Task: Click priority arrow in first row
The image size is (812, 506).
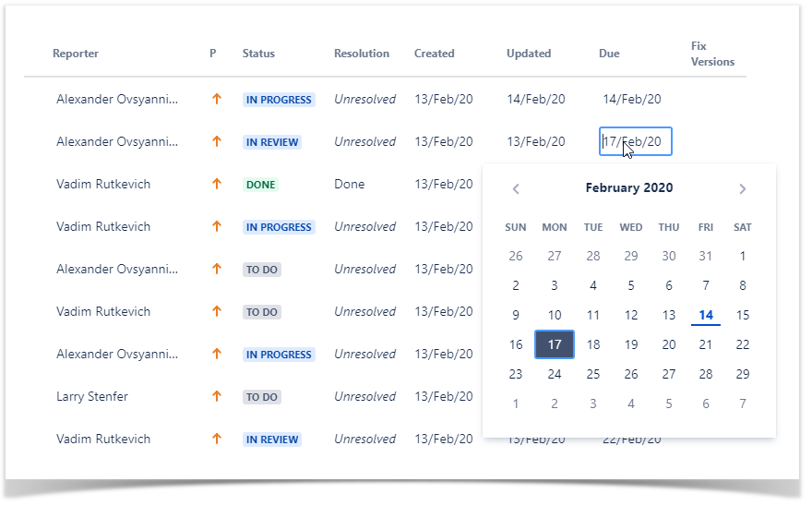Action: (x=217, y=100)
